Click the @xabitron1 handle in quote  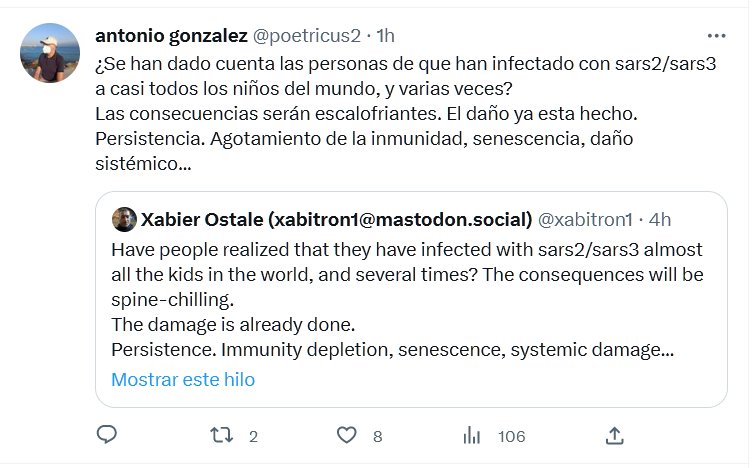pos(585,220)
